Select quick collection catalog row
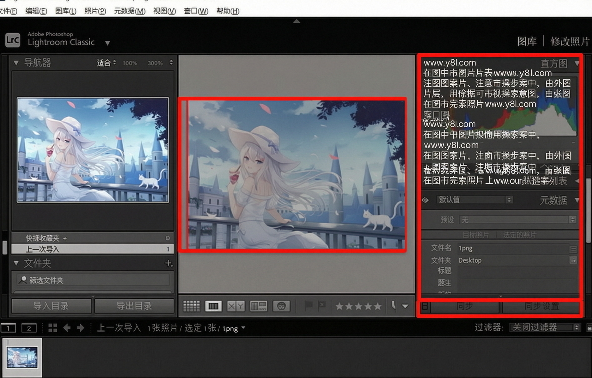The image size is (592, 378). (92, 238)
